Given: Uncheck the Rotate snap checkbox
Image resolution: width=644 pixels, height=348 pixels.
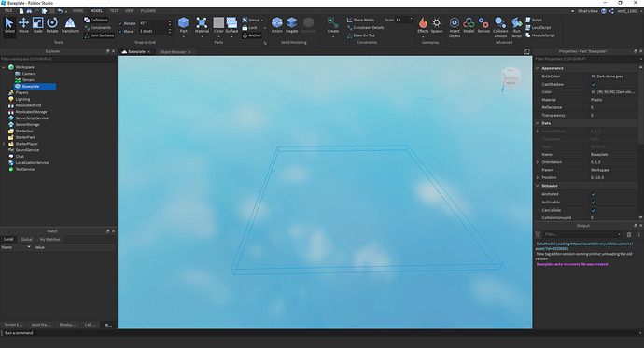Looking at the screenshot, I should 120,24.
